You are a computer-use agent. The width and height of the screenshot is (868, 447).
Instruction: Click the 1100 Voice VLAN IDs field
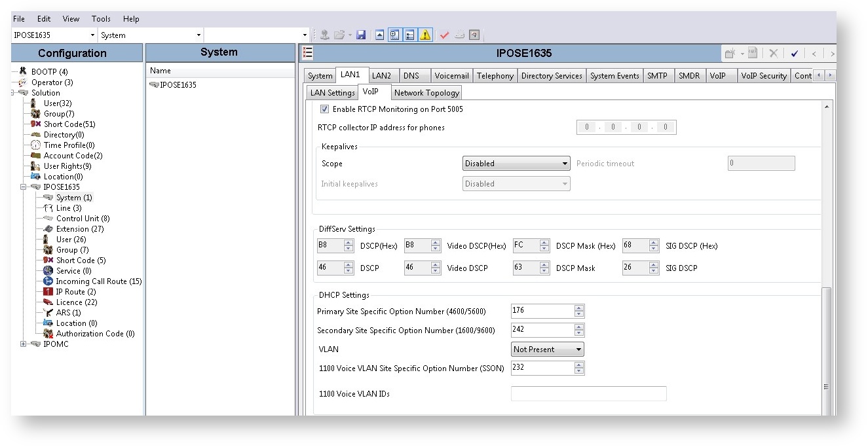(588, 393)
